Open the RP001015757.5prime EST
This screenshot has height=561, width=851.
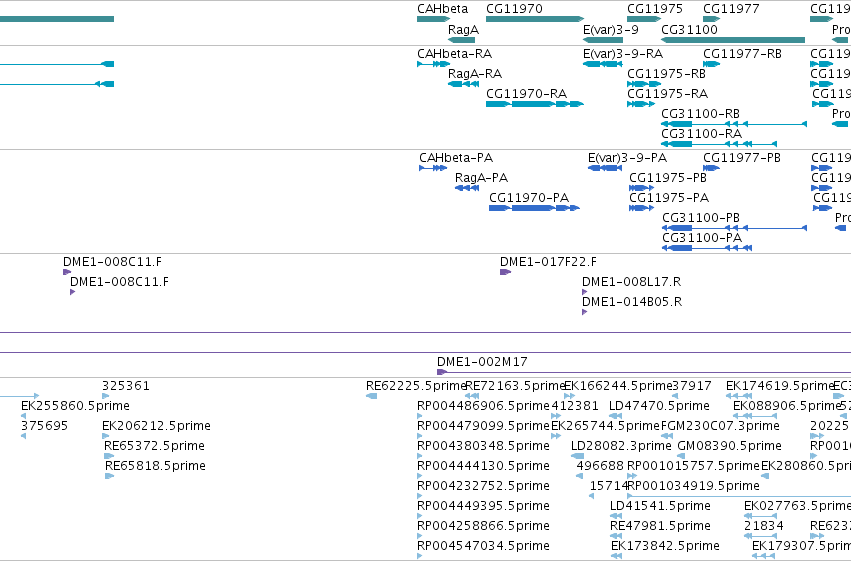point(632,476)
